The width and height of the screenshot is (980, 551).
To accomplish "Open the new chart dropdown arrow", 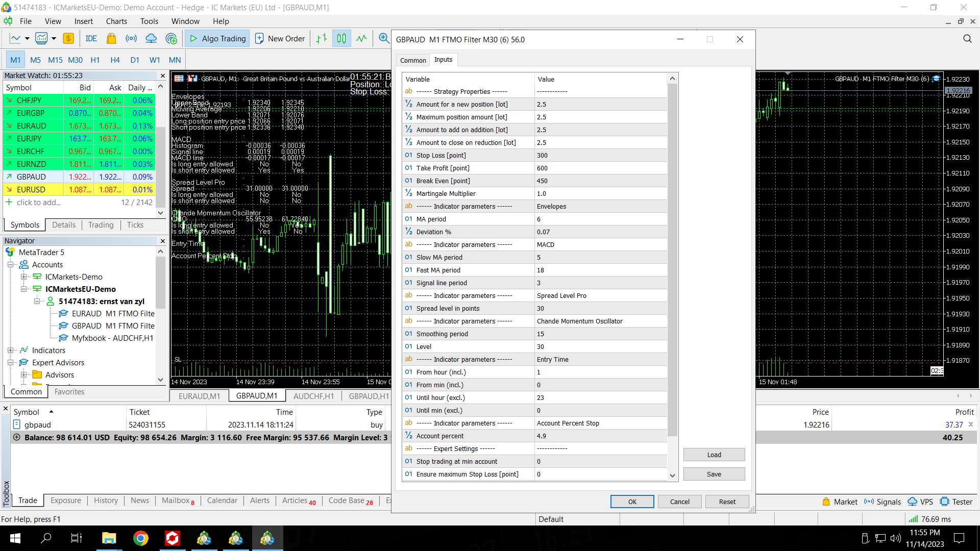I will coord(27,38).
